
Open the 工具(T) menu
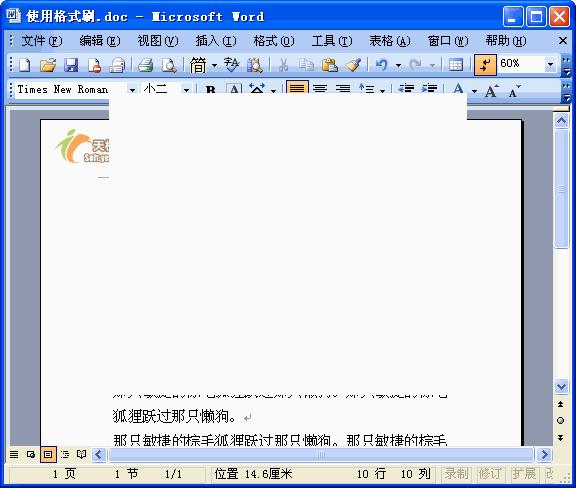pyautogui.click(x=332, y=40)
